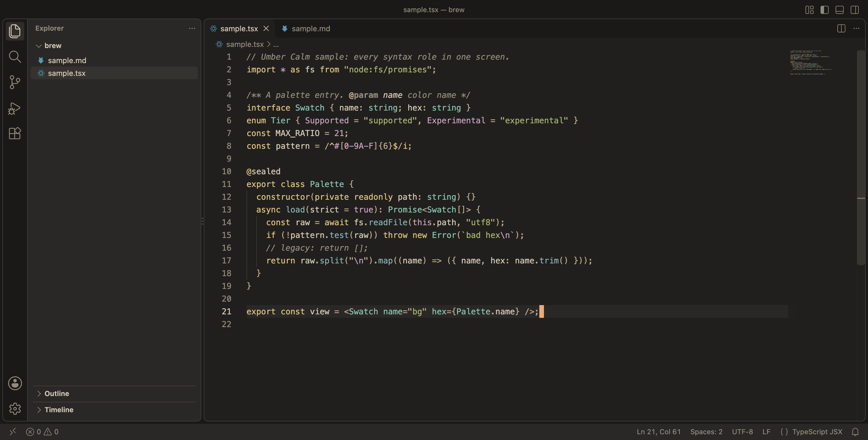The image size is (868, 440).
Task: Open the Run and Debug view
Action: tap(15, 108)
